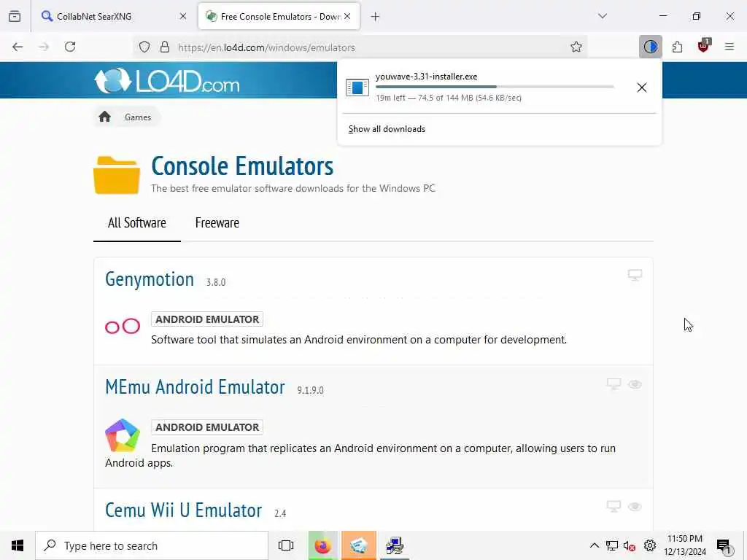Click MEmu's ANDROID EMULATOR tag
This screenshot has width=747, height=560.
click(207, 427)
